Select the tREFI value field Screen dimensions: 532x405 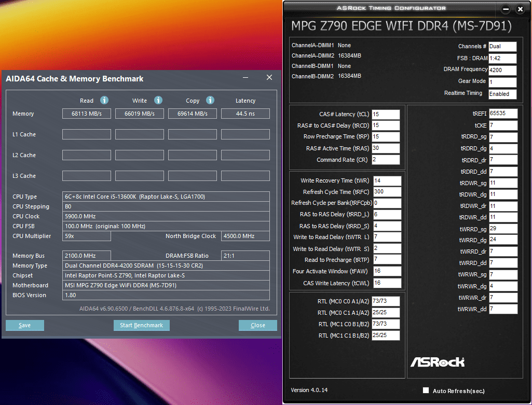click(503, 114)
